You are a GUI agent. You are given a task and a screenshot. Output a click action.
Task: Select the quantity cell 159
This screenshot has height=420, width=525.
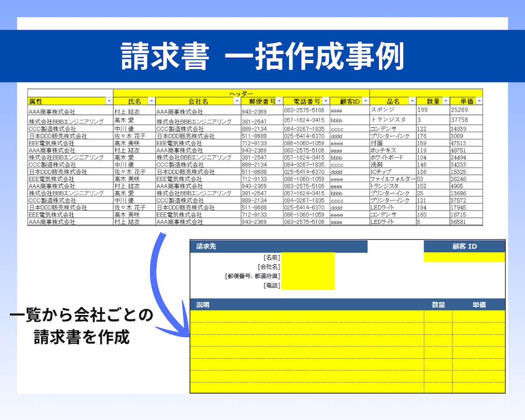coord(432,143)
